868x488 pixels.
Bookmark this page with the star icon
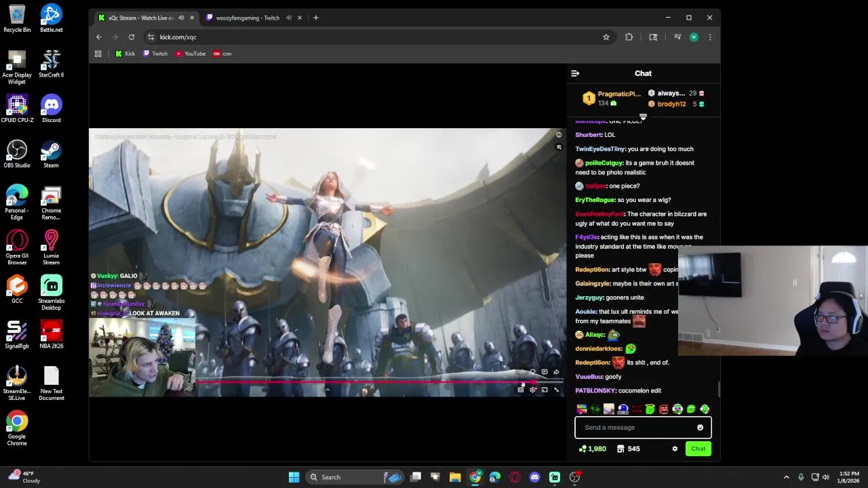coord(606,37)
